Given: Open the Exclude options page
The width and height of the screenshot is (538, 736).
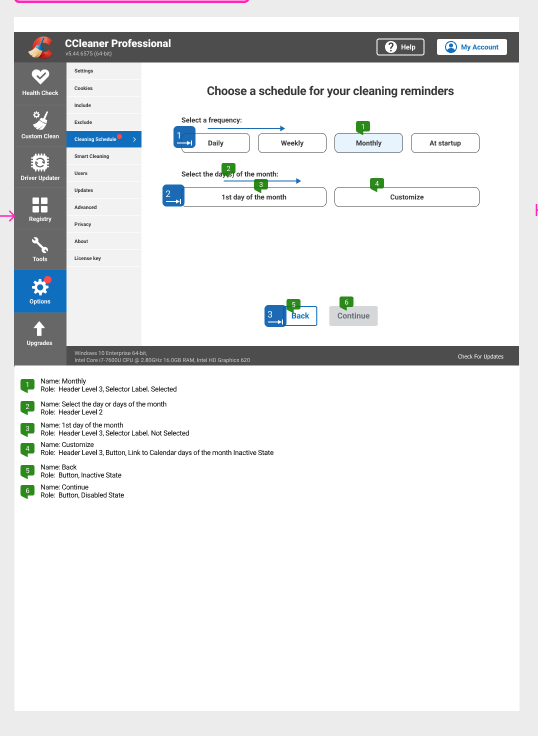Looking at the screenshot, I should (104, 122).
